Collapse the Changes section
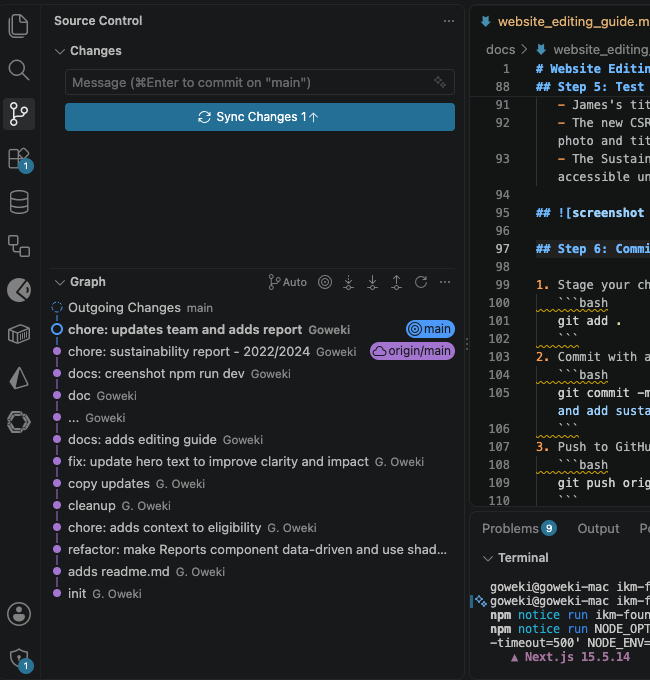650x680 pixels. click(60, 51)
